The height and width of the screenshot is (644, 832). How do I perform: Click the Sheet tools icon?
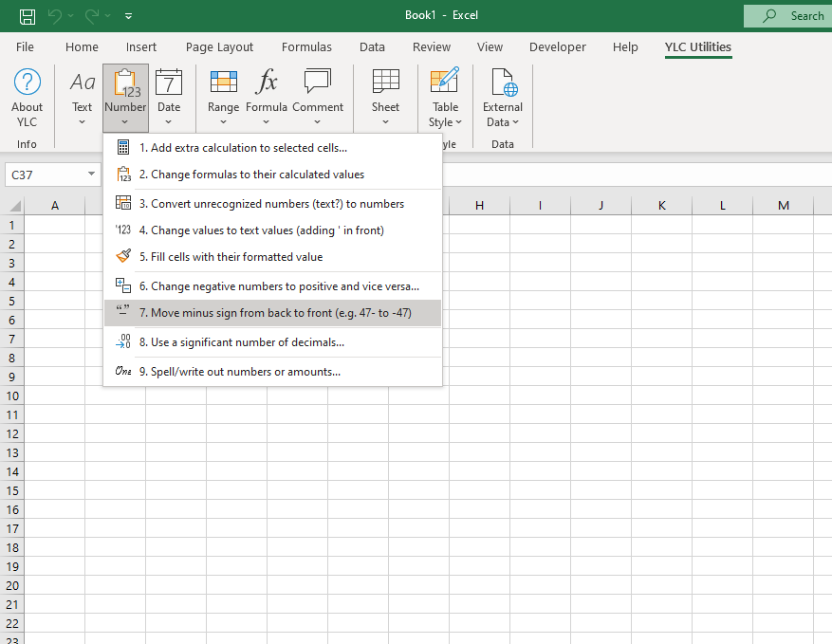click(x=385, y=83)
